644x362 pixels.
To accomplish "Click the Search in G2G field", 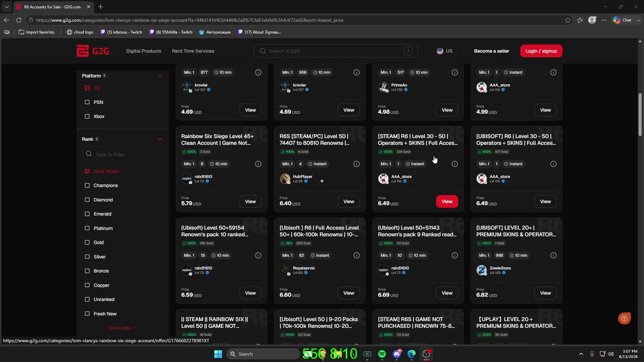I will pyautogui.click(x=336, y=51).
